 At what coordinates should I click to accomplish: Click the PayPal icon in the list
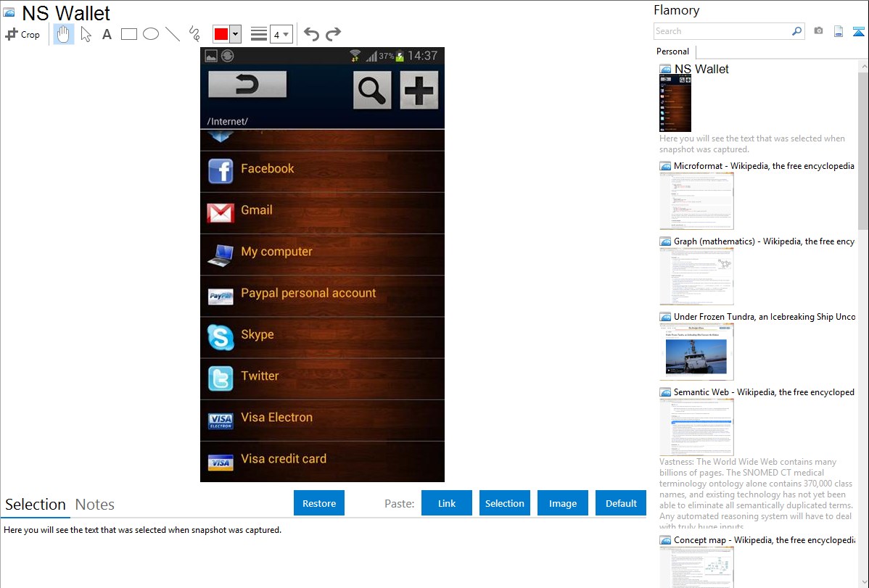220,296
